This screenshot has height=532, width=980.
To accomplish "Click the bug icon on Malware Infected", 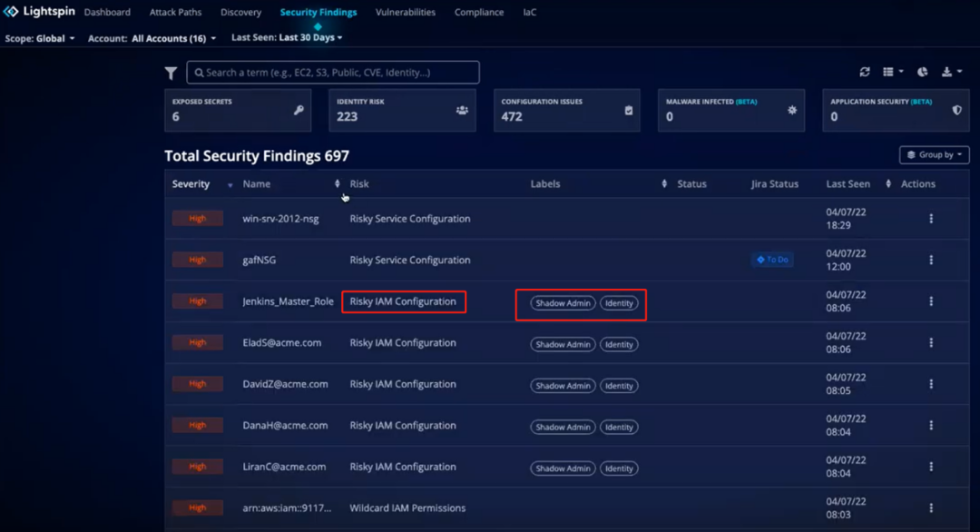I will (792, 110).
